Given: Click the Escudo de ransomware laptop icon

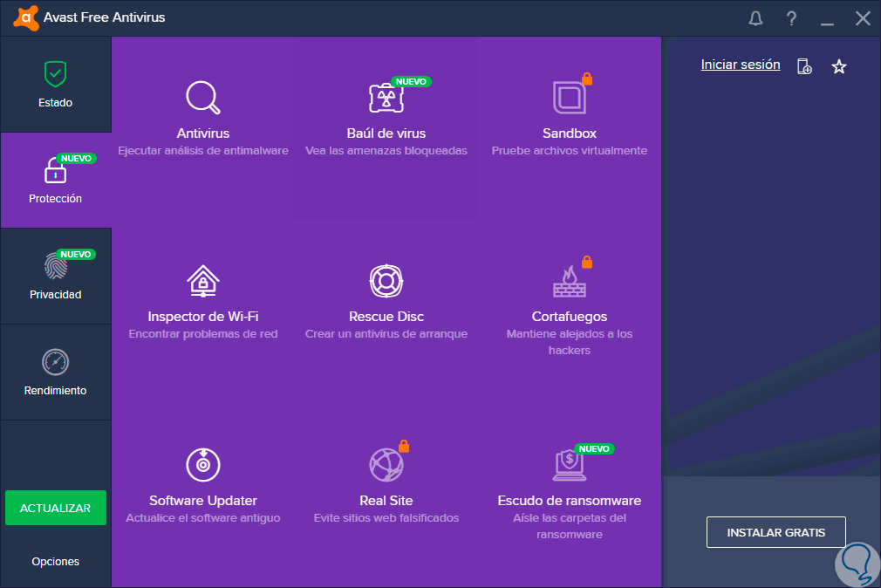Looking at the screenshot, I should tap(570, 465).
